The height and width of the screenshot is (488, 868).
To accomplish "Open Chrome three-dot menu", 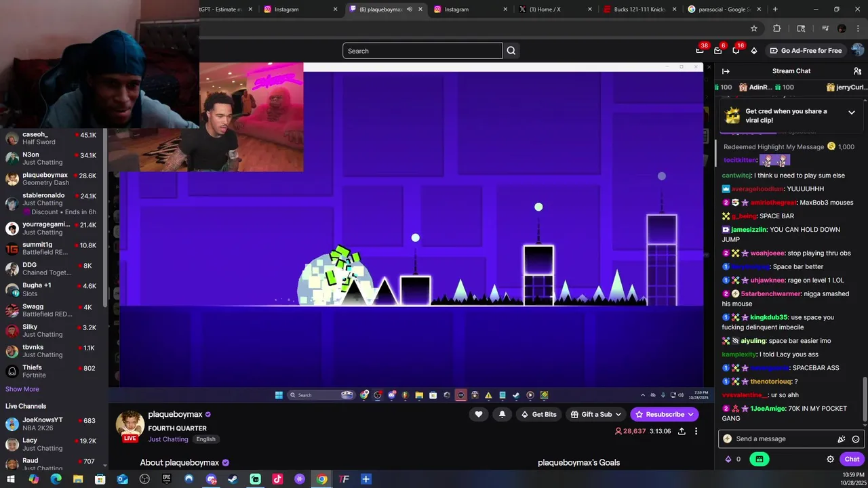I will pos(858,28).
